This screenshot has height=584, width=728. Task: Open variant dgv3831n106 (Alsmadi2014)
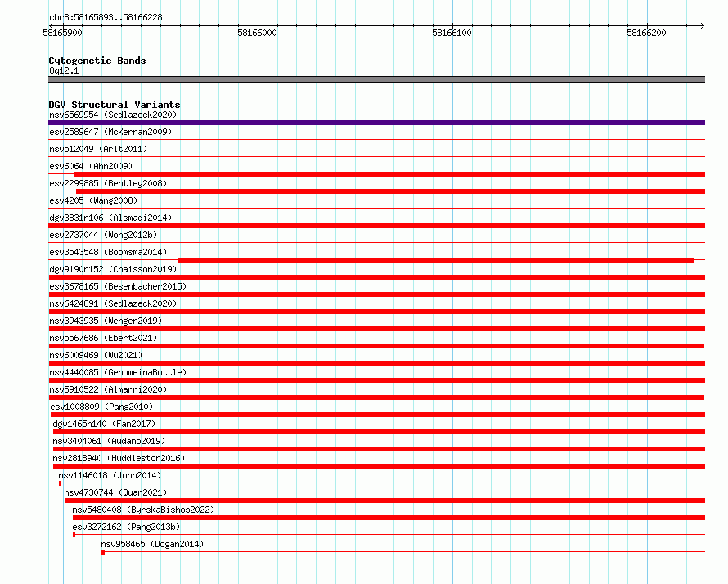pos(110,218)
